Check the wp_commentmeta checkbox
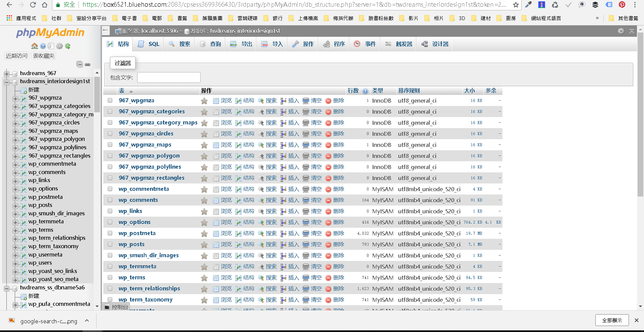The width and height of the screenshot is (644, 332). click(110, 189)
